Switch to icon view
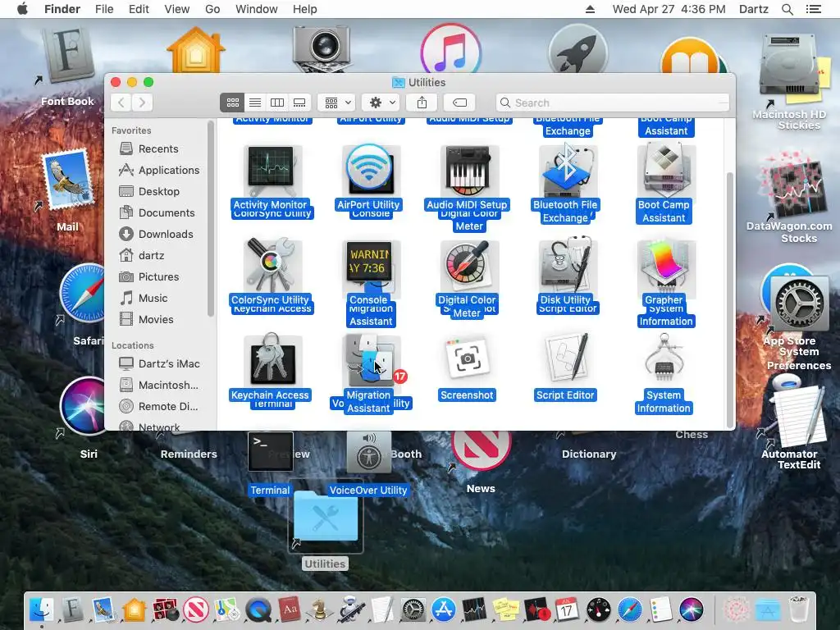Screen dimensions: 840x630 (232, 103)
